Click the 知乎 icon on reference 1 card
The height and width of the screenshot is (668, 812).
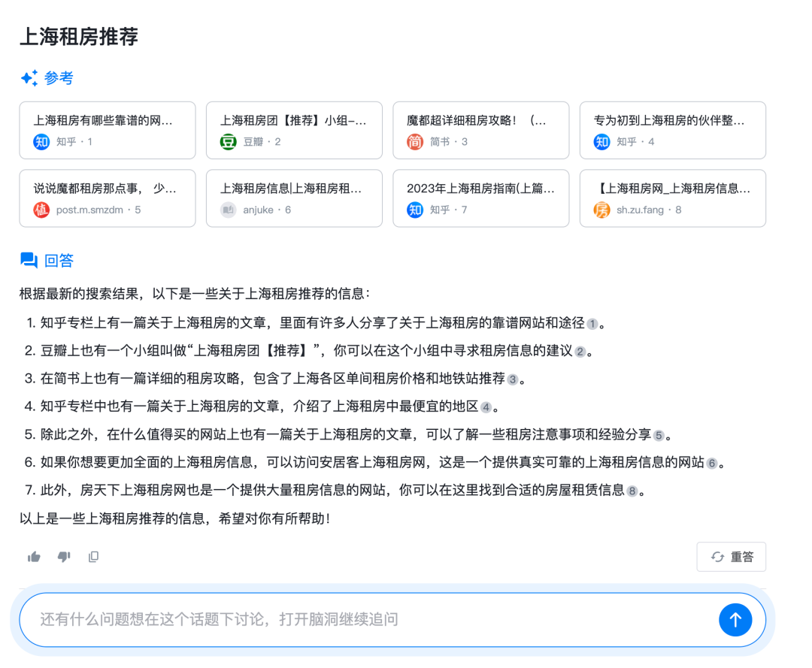point(41,142)
